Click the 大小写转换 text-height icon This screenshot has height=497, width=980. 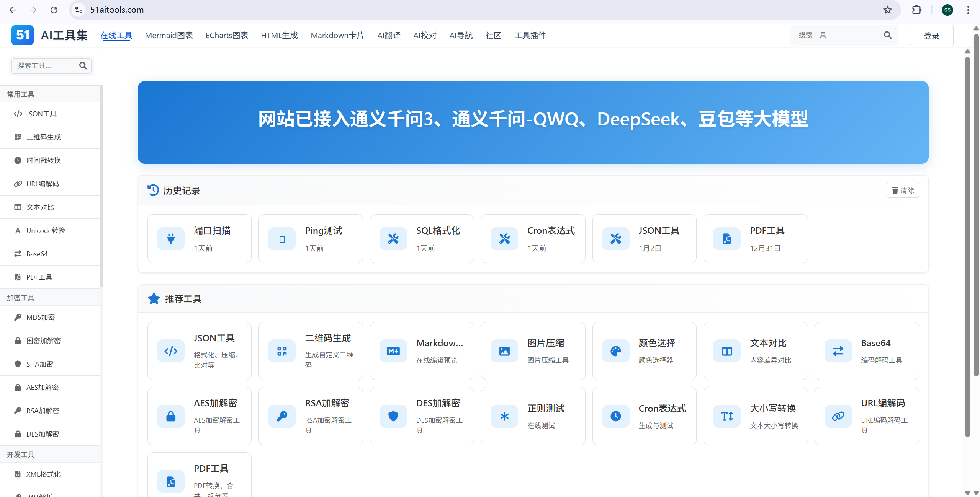[x=726, y=416]
